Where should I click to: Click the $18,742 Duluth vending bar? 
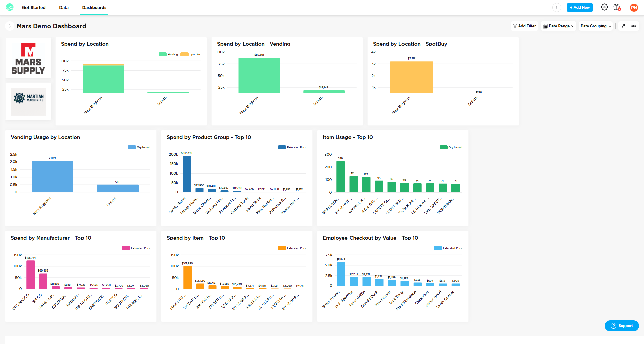324,91
